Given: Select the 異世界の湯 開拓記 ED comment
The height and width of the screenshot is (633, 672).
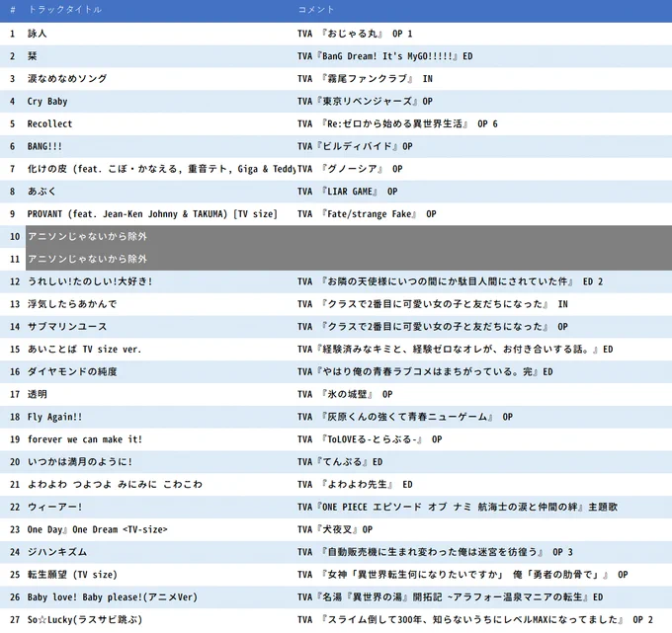Looking at the screenshot, I should click(450, 597).
